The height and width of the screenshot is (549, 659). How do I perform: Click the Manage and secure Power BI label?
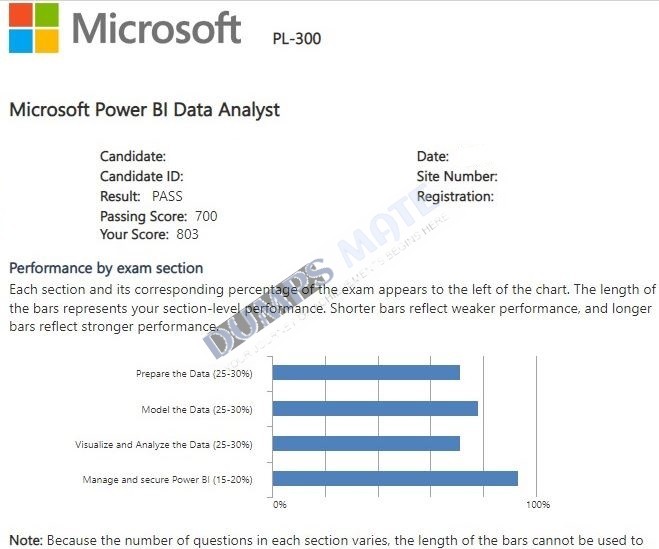pos(168,480)
